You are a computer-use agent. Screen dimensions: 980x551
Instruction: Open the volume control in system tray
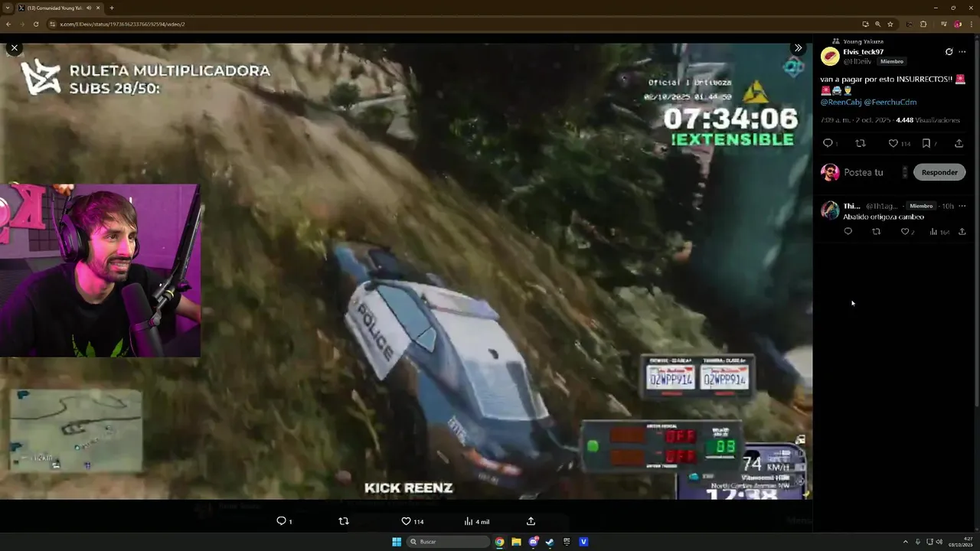point(939,542)
